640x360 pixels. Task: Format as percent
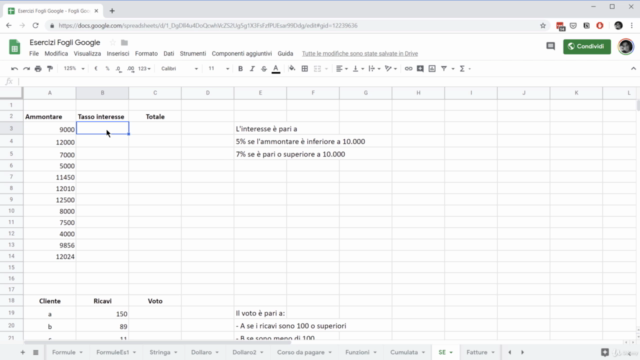click(107, 69)
